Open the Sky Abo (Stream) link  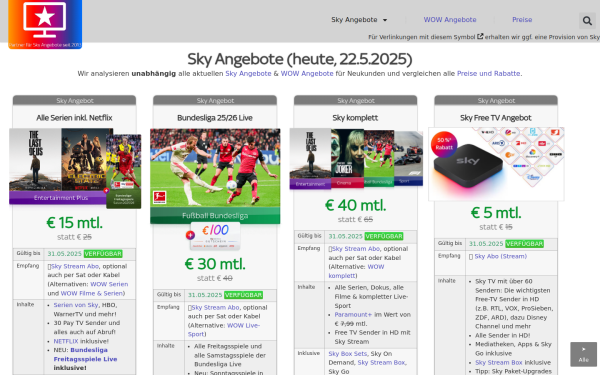[x=501, y=256]
